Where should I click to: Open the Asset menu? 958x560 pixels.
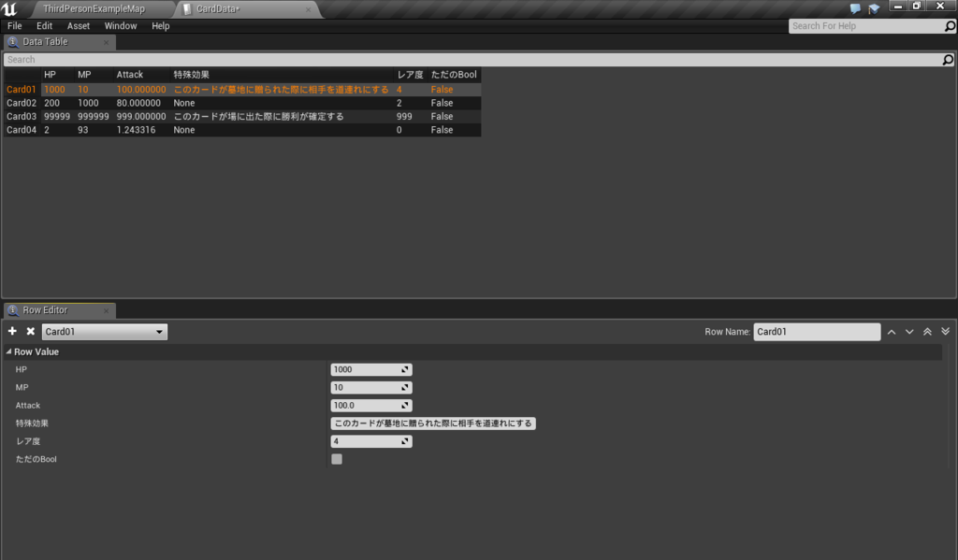coord(79,26)
